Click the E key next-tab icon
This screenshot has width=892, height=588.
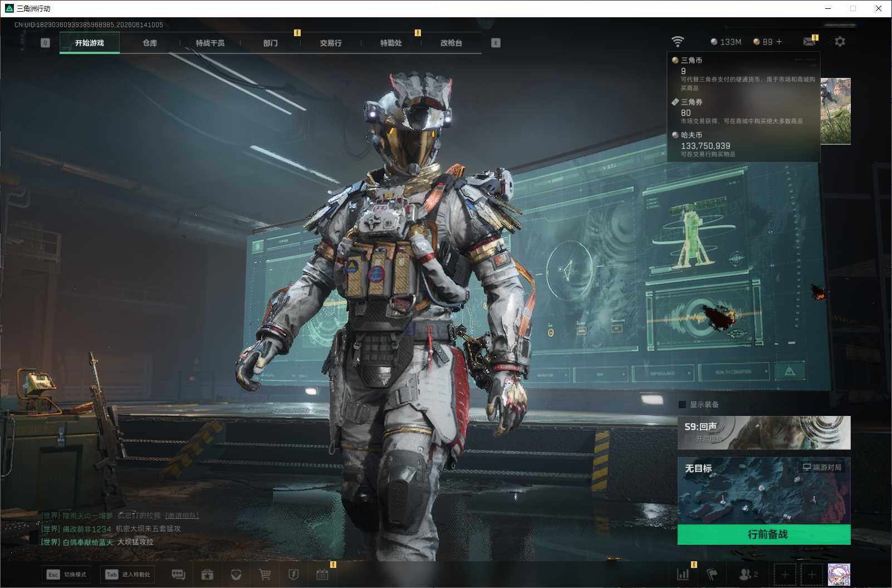pos(496,43)
